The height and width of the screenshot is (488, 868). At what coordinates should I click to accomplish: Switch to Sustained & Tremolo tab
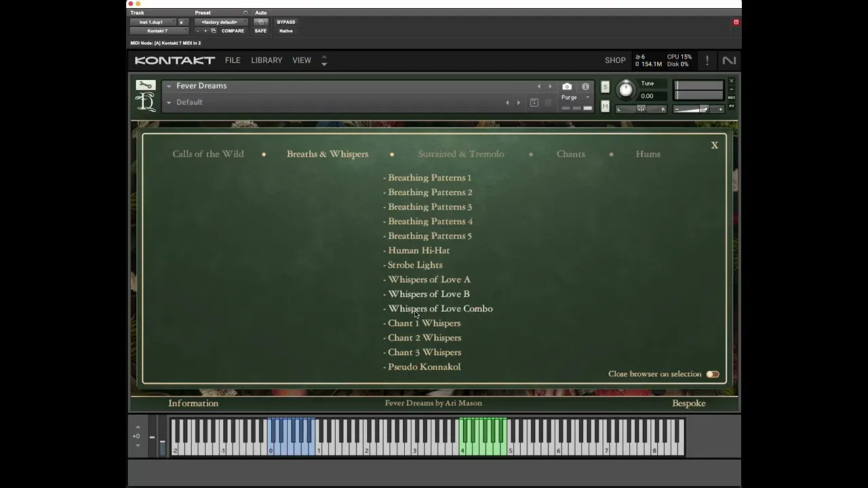[461, 154]
